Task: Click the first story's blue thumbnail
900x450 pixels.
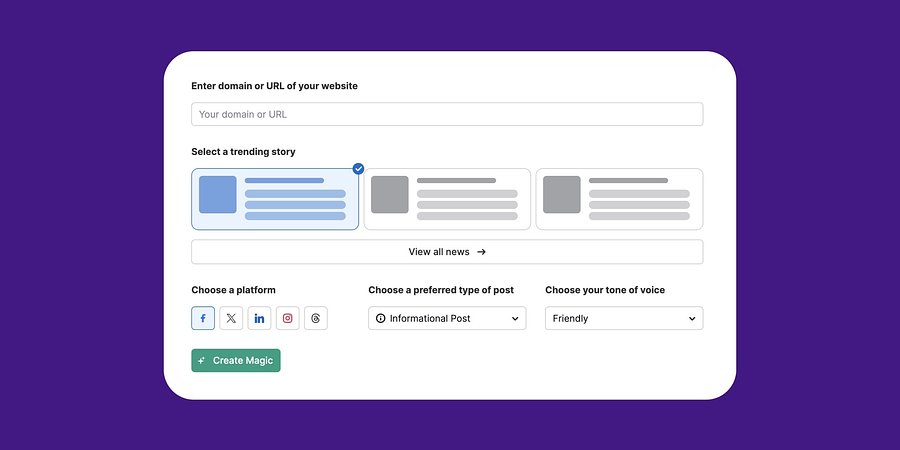Action: pos(218,195)
